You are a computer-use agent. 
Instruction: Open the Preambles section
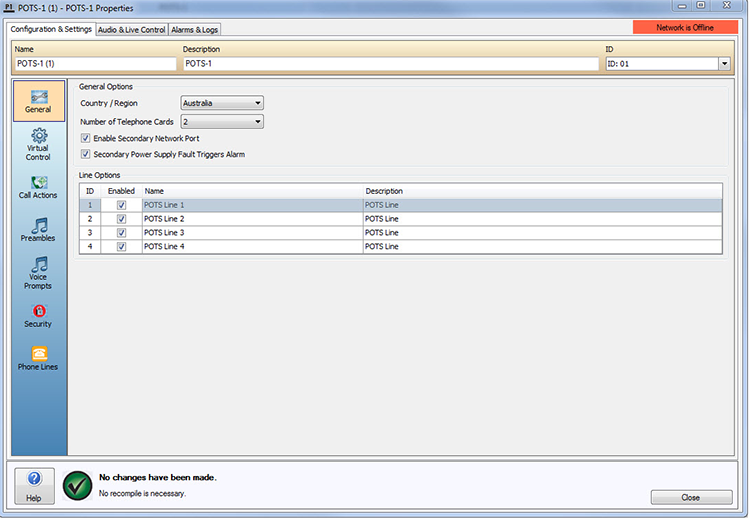pyautogui.click(x=38, y=230)
